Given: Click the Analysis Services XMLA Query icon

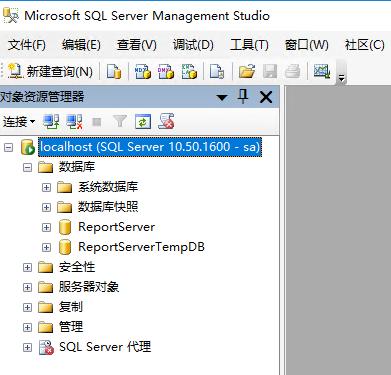Looking at the screenshot, I should pyautogui.click(x=189, y=71).
